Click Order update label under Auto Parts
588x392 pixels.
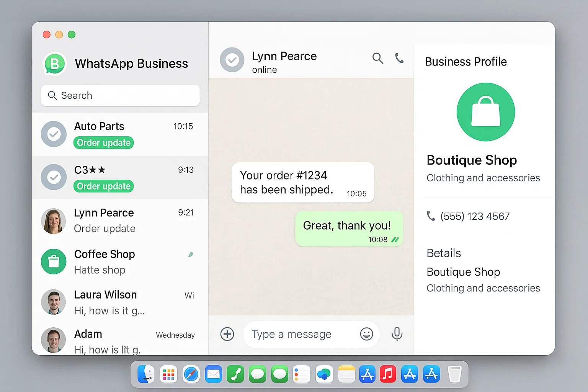(103, 143)
